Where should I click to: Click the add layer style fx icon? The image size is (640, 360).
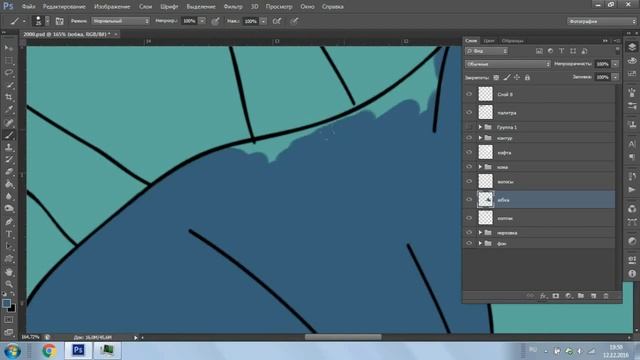(x=543, y=296)
